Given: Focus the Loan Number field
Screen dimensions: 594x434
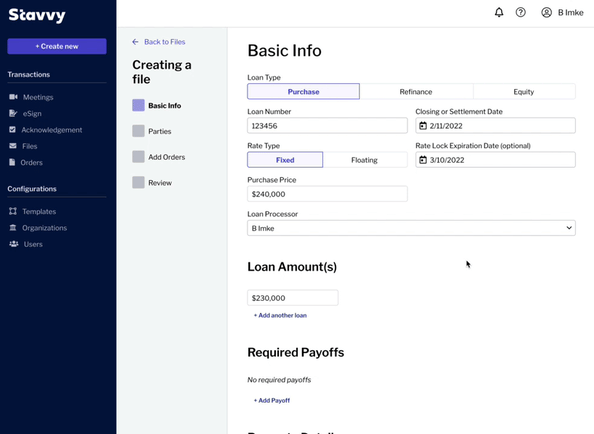Looking at the screenshot, I should point(327,126).
